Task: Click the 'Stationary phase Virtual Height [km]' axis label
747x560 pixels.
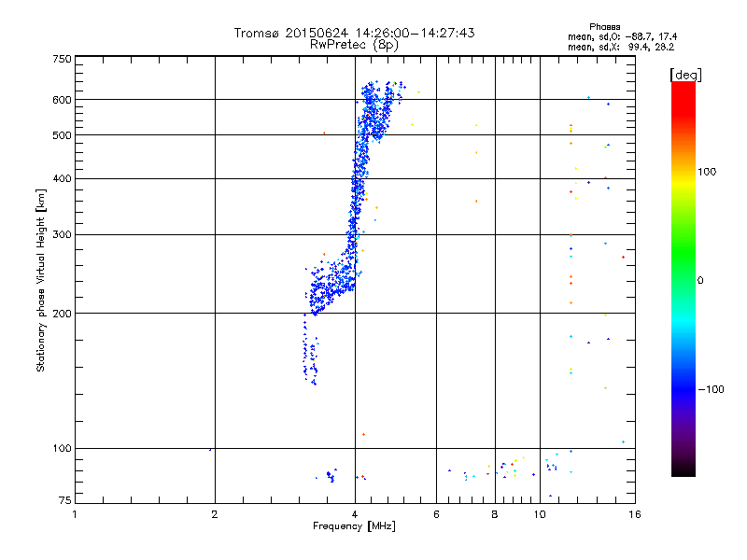Action: tap(41, 281)
